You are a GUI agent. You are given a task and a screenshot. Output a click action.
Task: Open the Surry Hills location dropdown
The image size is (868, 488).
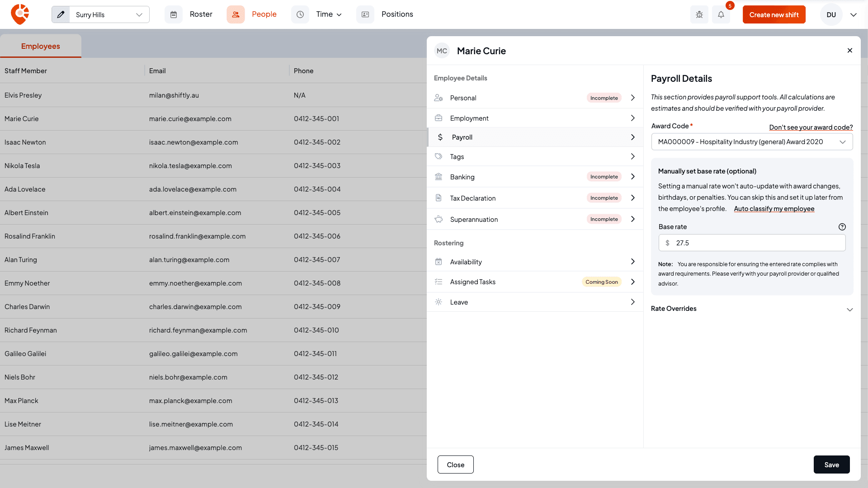pyautogui.click(x=100, y=14)
